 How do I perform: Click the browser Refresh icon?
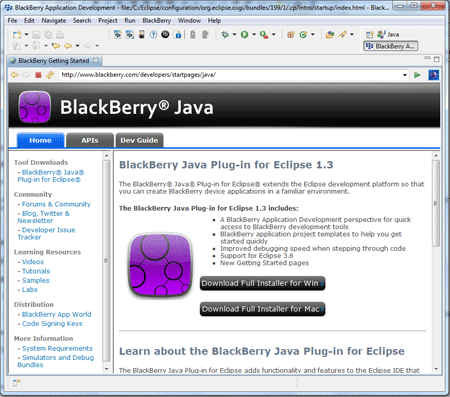(50, 75)
